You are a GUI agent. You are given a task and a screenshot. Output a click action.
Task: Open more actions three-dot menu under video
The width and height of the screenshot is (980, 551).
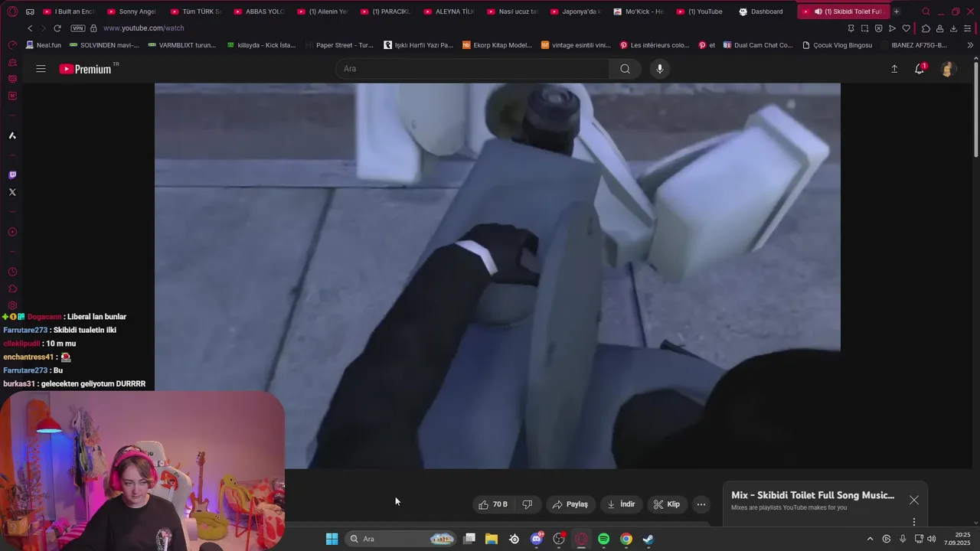[701, 504]
